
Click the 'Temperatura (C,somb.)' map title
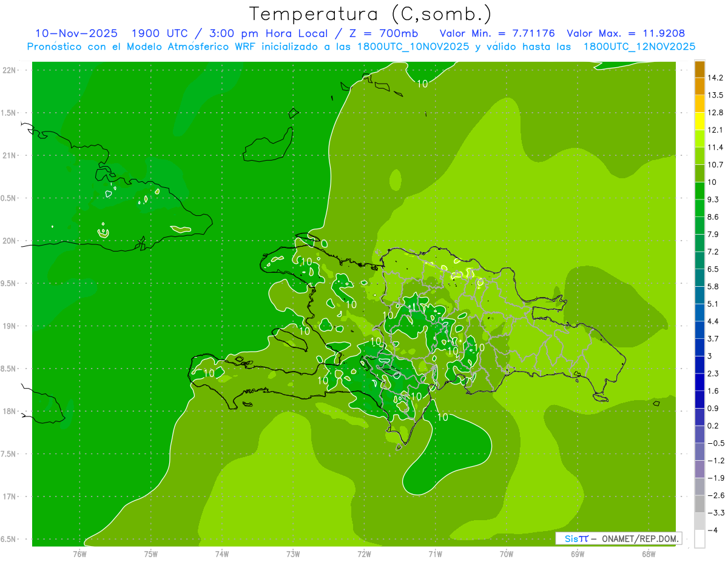pyautogui.click(x=371, y=13)
